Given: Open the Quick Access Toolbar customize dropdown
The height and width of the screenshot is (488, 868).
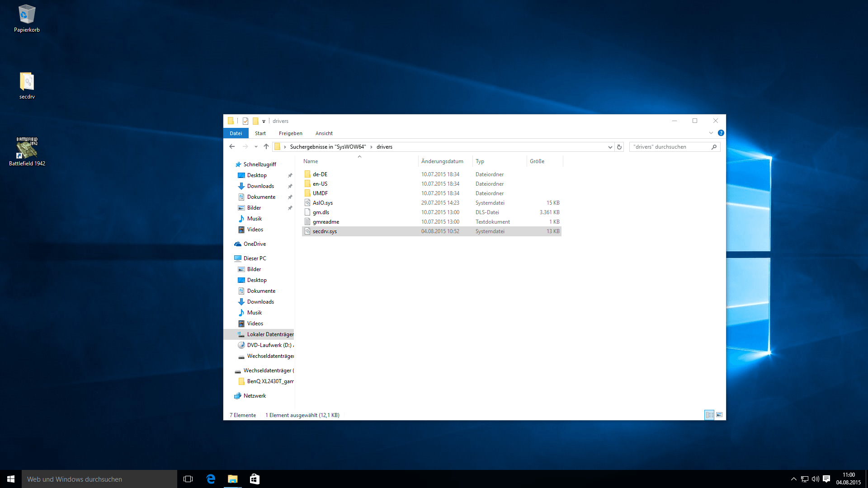Looking at the screenshot, I should pyautogui.click(x=264, y=121).
